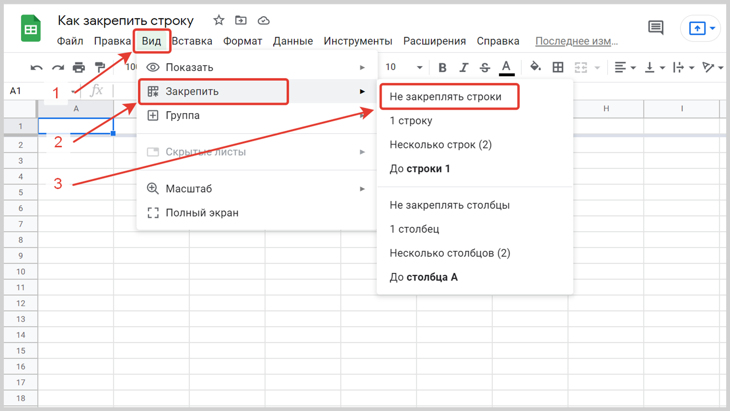Viewport: 730px width, 411px height.
Task: Choose Несколько столбцов (2)
Action: 475,253
